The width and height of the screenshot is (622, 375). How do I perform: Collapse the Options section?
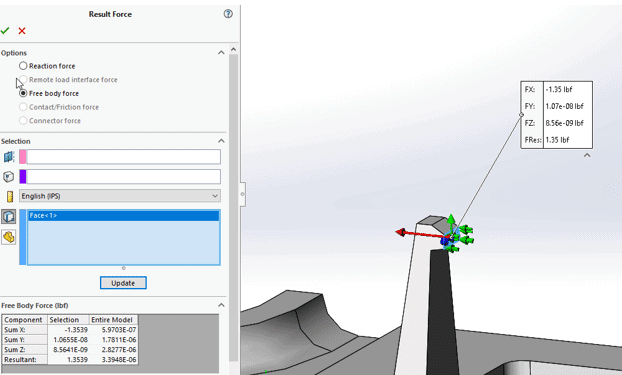pyautogui.click(x=221, y=52)
